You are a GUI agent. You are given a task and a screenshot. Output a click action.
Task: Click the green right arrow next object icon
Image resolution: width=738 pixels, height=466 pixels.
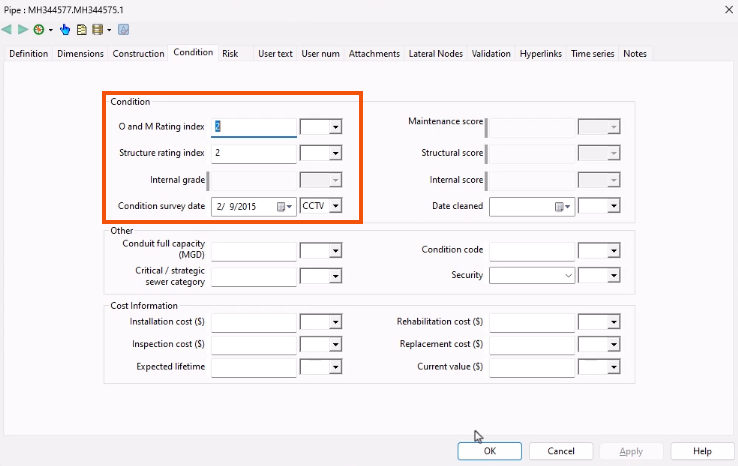(23, 30)
